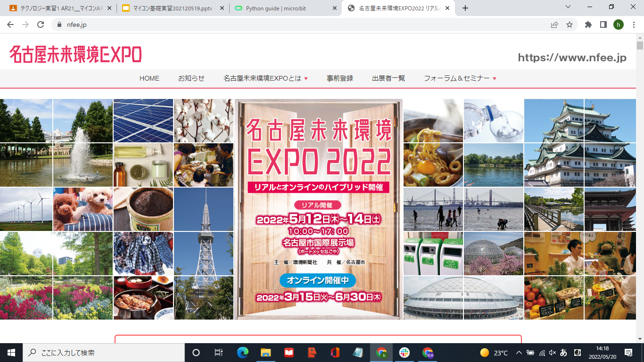Open the Chrome tab search dropdown
Screen dimensions: 644x362
[x=568, y=7]
